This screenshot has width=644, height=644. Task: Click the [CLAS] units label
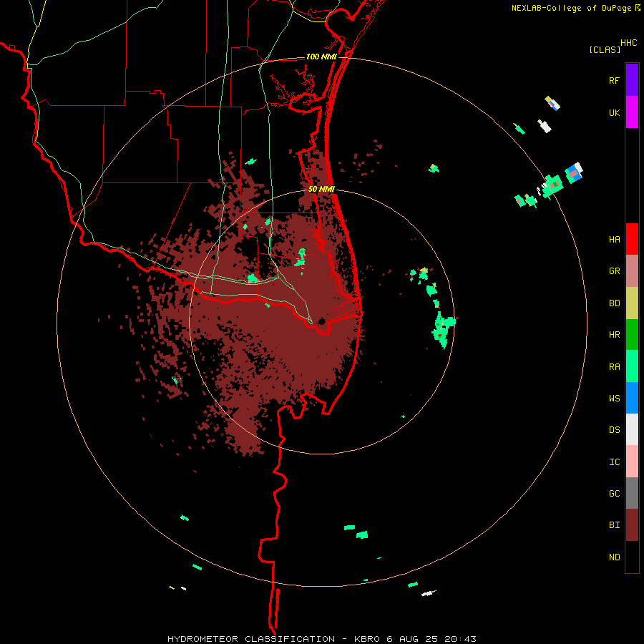tap(605, 50)
